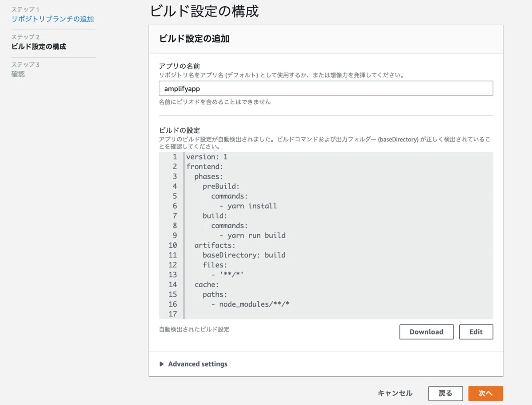Image resolution: width=532 pixels, height=405 pixels.
Task: Click the 'frontend:' line in the editor
Action: (x=204, y=167)
